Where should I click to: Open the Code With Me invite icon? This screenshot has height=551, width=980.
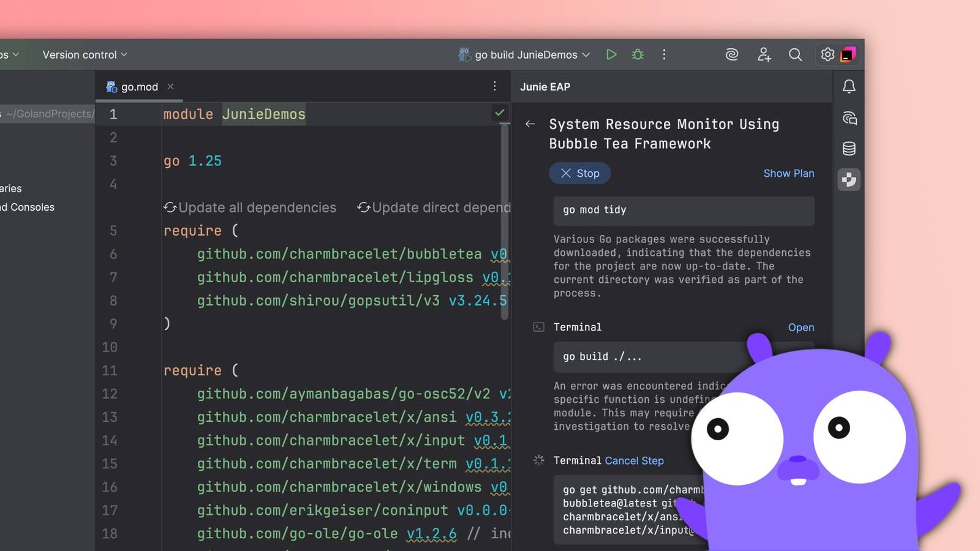[x=764, y=54]
